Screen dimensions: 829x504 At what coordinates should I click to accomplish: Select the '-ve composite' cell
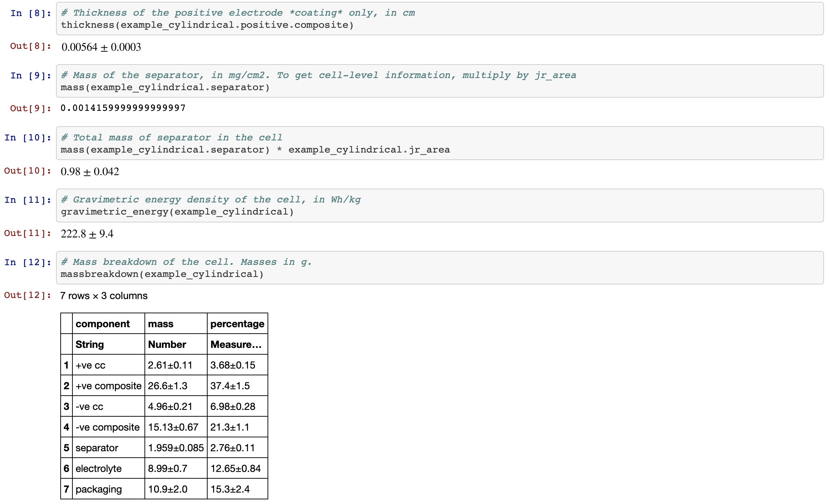108,427
